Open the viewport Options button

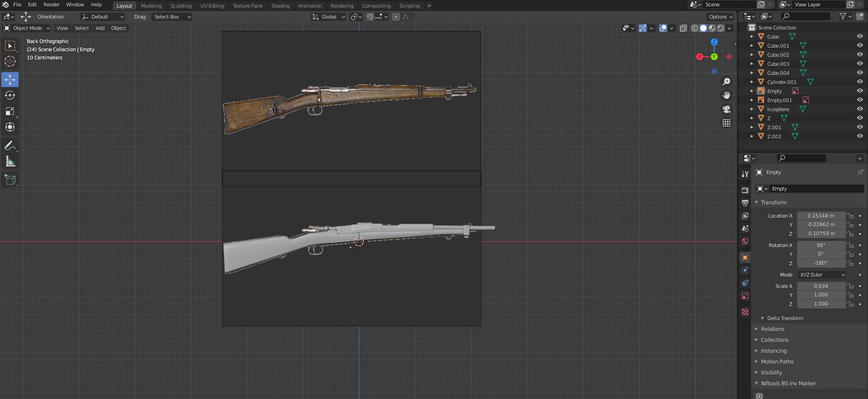(720, 17)
